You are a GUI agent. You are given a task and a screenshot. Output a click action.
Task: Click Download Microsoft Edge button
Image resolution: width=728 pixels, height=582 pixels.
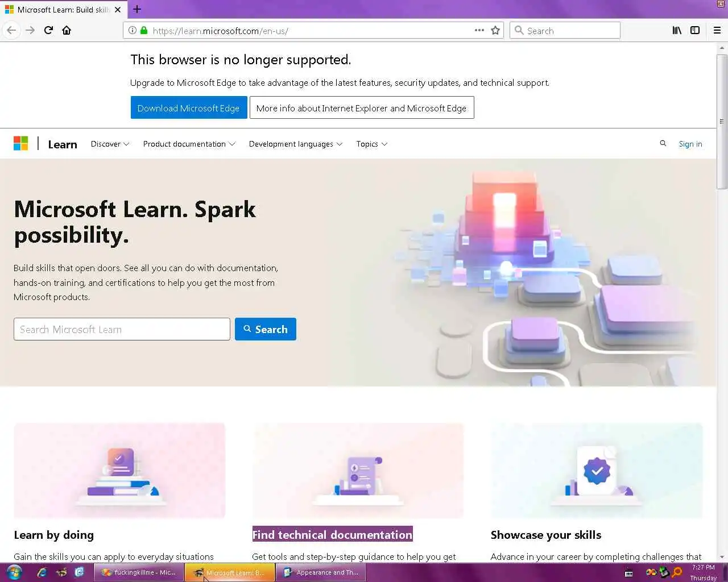click(189, 108)
